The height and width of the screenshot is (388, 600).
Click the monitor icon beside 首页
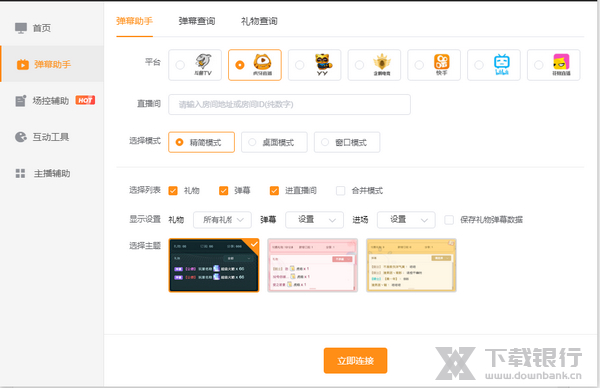click(x=21, y=28)
